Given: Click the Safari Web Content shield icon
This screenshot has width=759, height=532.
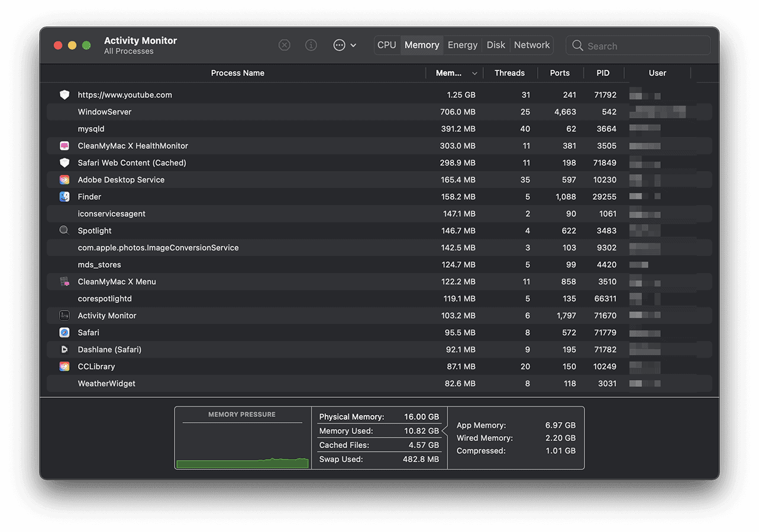Looking at the screenshot, I should (64, 163).
